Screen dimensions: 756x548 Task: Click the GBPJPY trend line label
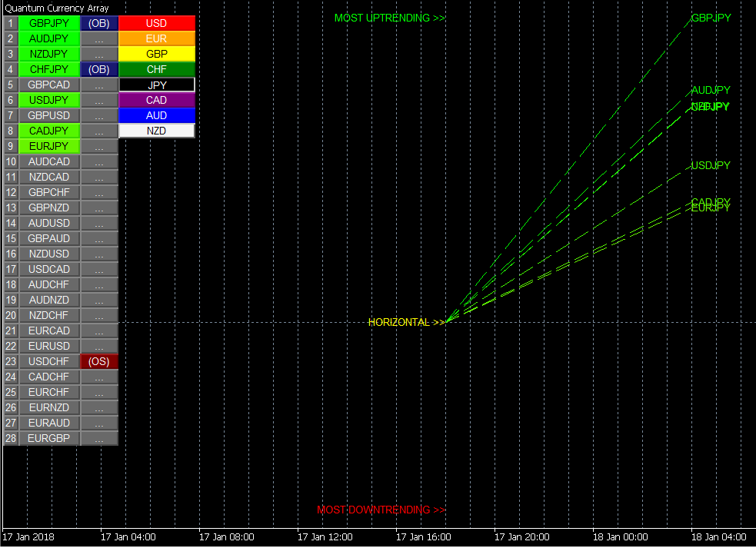pyautogui.click(x=711, y=18)
